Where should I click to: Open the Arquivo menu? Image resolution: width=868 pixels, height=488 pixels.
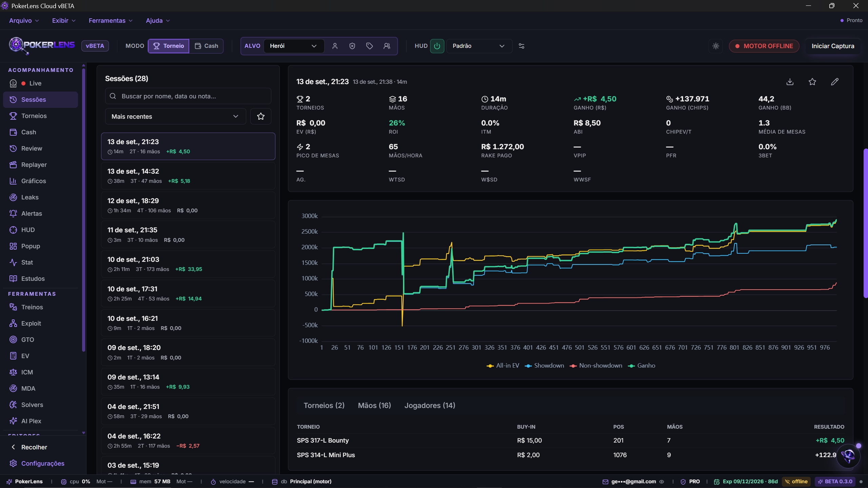coord(24,21)
